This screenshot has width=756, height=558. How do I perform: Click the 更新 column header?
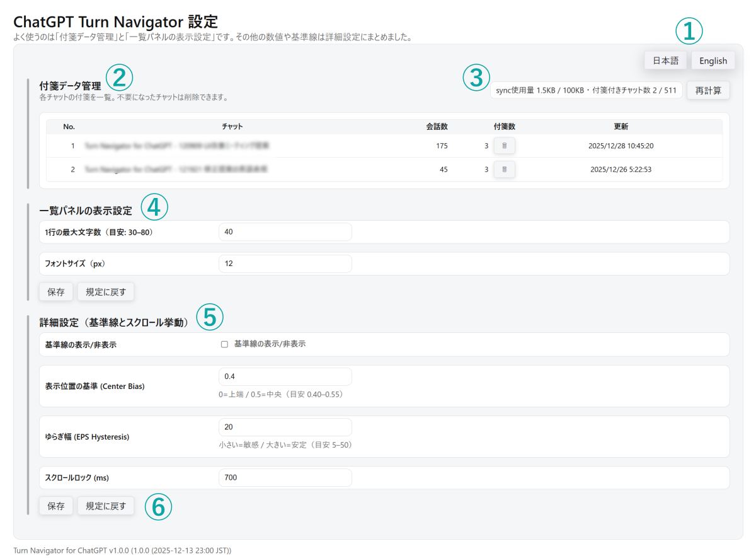(621, 127)
